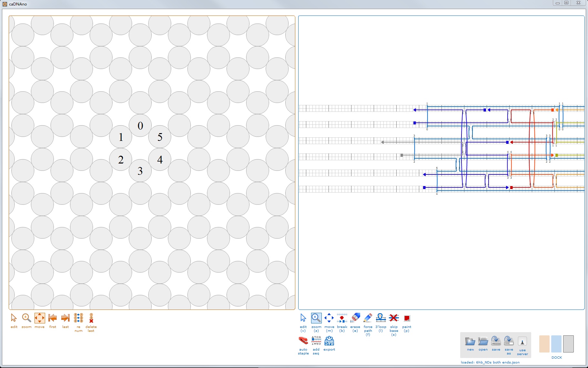Select the erase tool

point(355,318)
